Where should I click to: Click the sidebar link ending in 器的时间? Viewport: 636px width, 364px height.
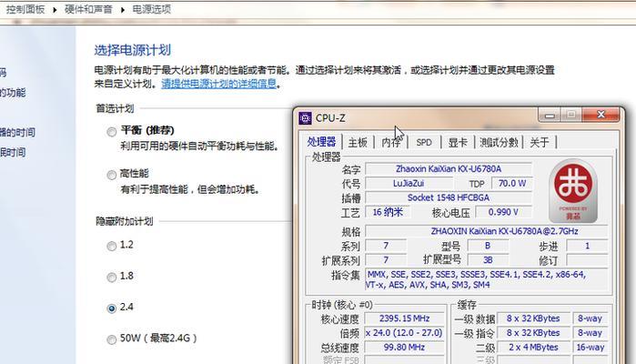coord(17,132)
